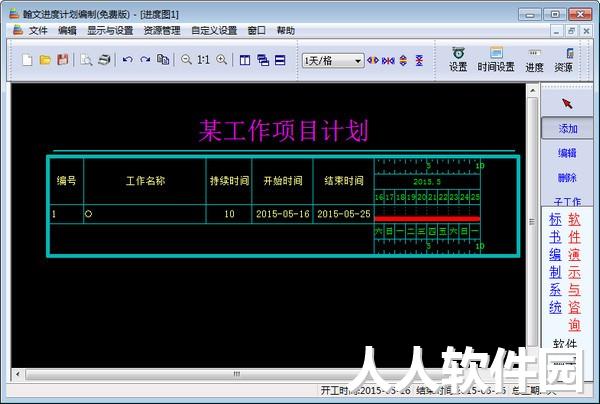Reset zoom to 1:1
Viewport: 600px width, 404px height.
(203, 60)
